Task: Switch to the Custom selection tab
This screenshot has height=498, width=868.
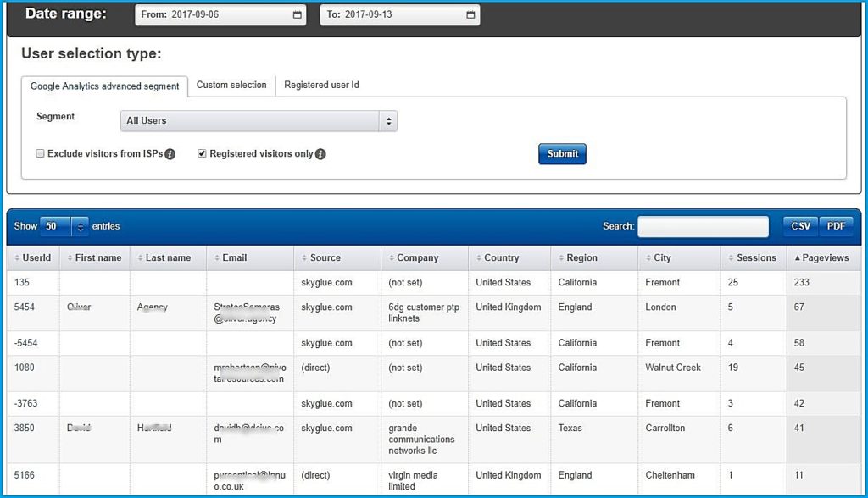Action: (x=231, y=85)
